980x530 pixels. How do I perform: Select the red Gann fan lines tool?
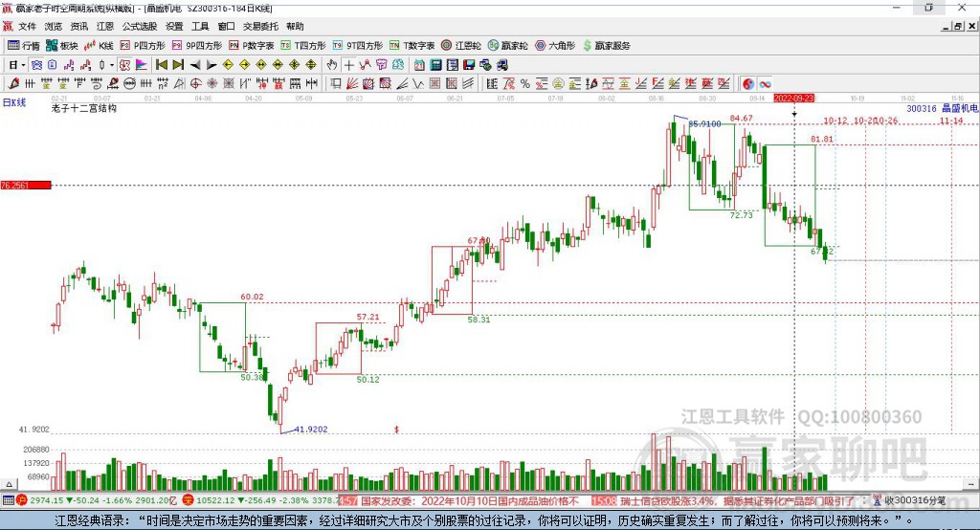(x=352, y=84)
